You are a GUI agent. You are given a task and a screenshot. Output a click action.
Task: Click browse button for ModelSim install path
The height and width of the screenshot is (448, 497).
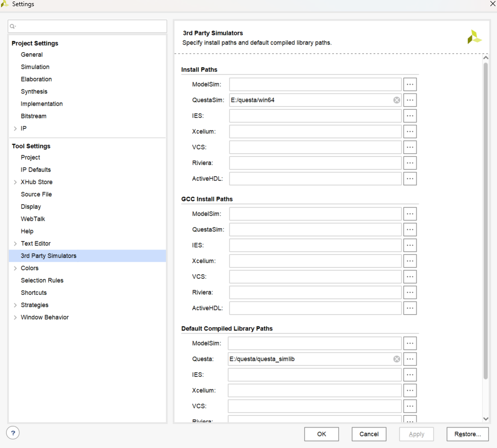pos(410,85)
